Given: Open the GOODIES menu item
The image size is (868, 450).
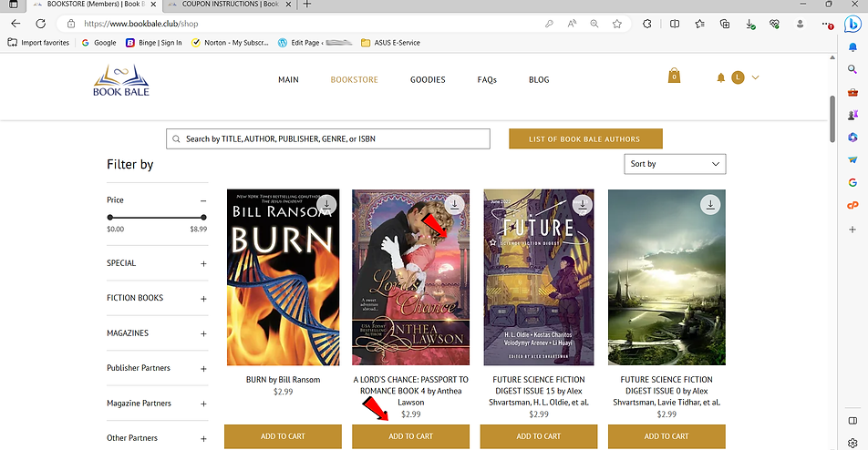Looking at the screenshot, I should (428, 79).
